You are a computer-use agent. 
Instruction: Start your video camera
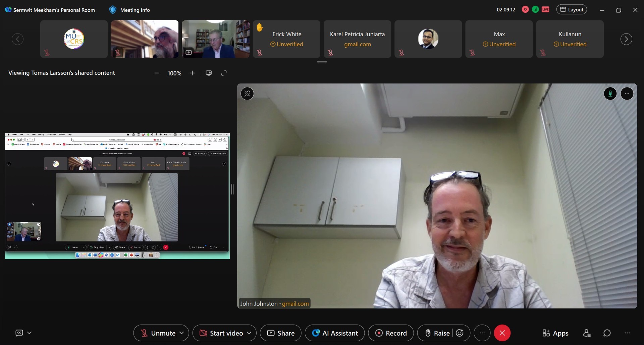pos(221,333)
